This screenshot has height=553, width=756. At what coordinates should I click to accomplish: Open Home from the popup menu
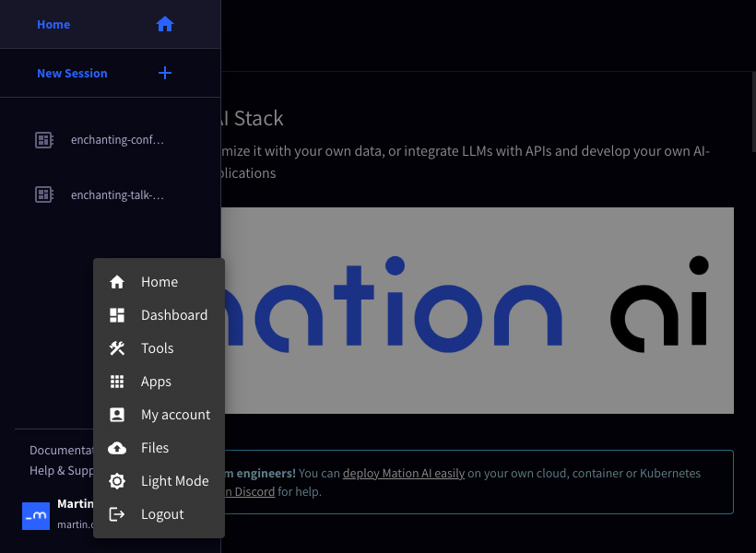click(x=159, y=281)
